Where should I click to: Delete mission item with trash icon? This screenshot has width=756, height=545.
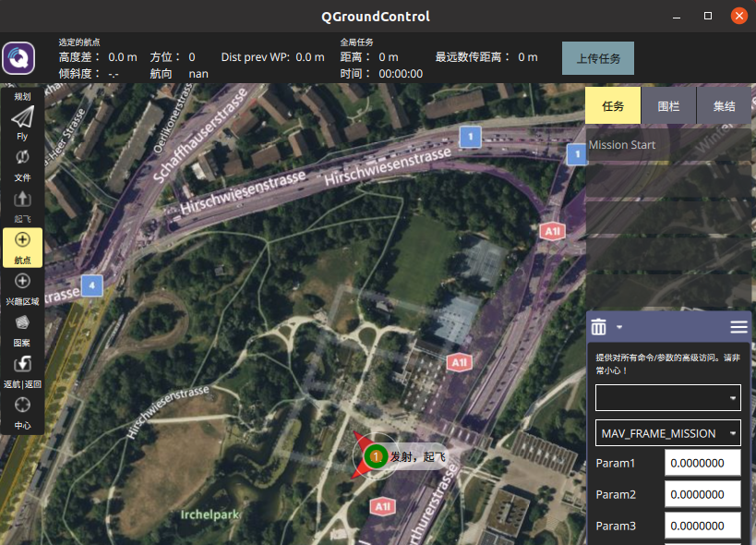pos(599,327)
